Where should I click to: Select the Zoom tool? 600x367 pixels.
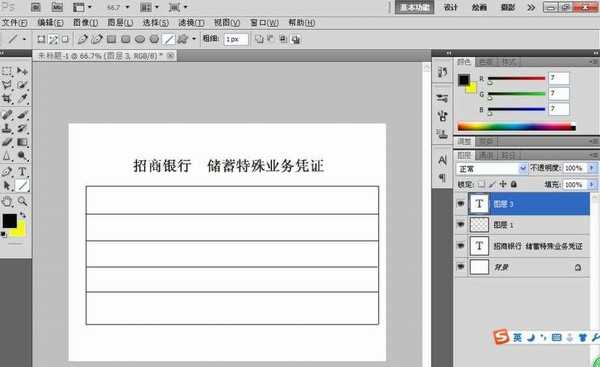(x=22, y=201)
